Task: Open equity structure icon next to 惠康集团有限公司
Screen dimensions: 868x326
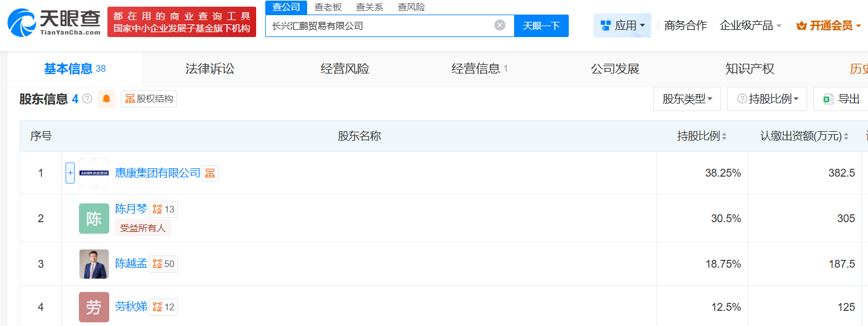Action: (x=210, y=174)
